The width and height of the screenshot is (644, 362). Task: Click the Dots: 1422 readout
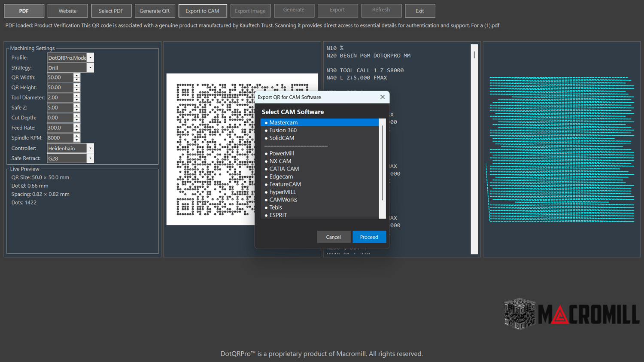(24, 203)
